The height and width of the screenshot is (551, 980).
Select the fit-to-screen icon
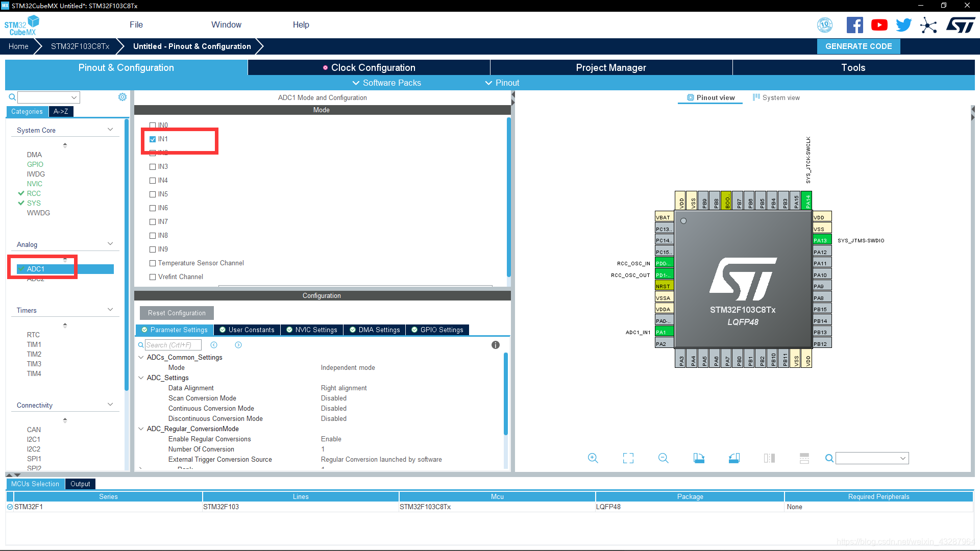click(628, 459)
